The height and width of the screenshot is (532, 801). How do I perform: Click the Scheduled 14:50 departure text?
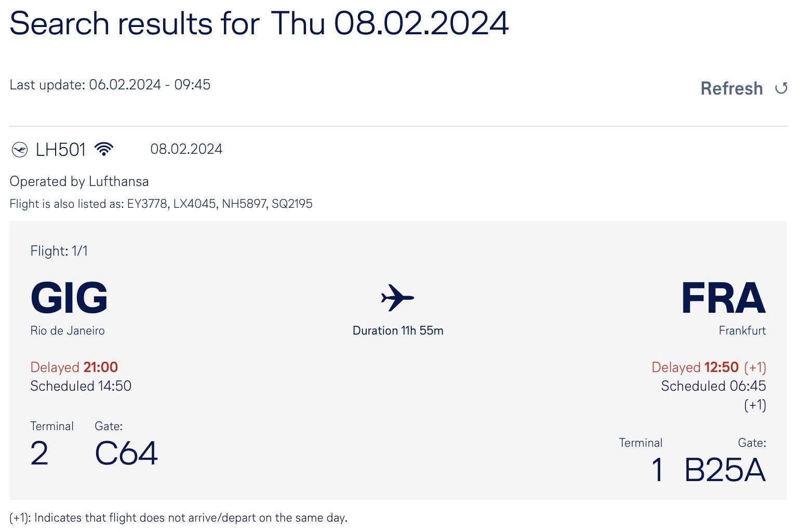tap(81, 386)
